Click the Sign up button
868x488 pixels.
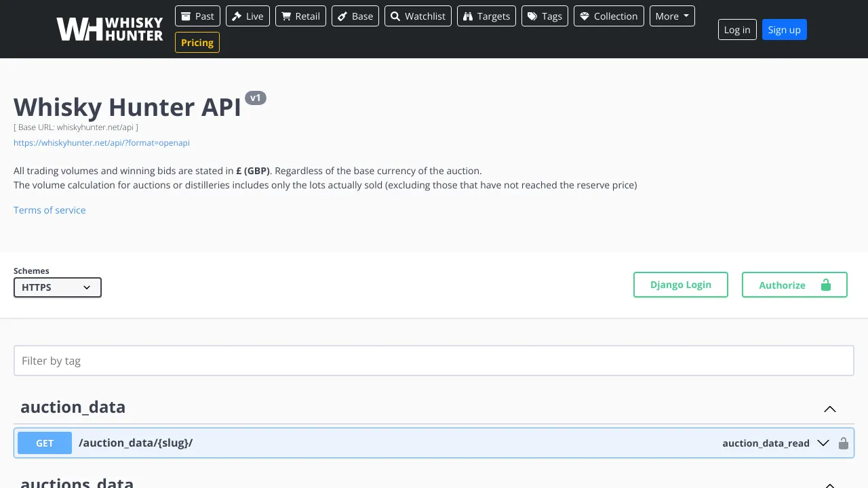(x=785, y=30)
